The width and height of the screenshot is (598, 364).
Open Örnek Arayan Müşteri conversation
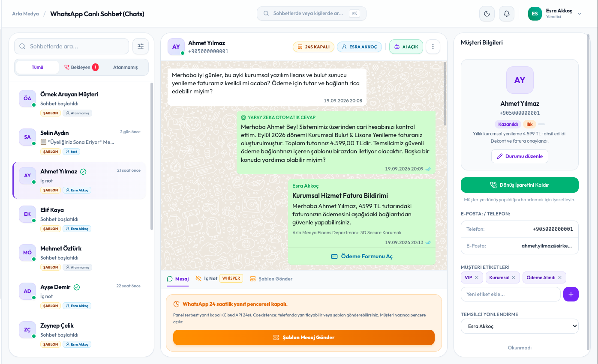80,103
